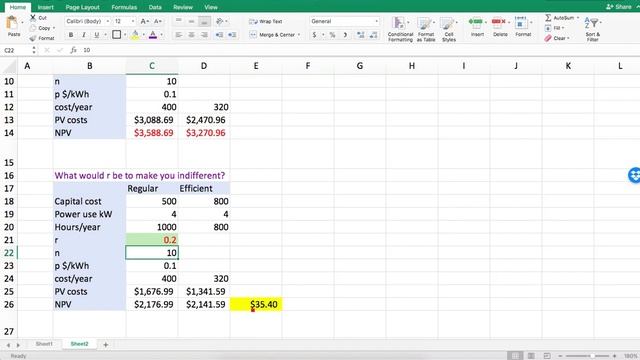Decrease indent icon

219,35
